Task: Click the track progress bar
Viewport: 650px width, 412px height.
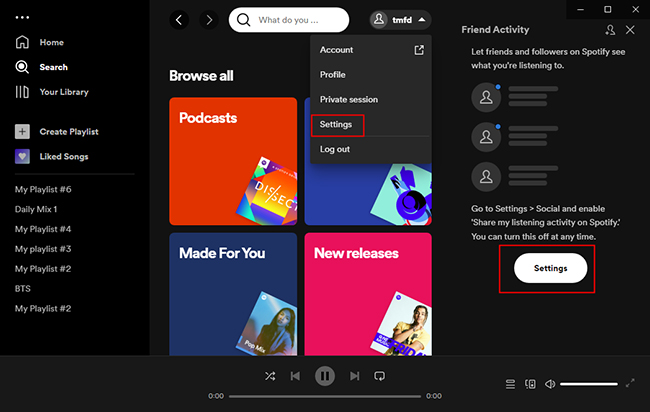Action: click(325, 396)
